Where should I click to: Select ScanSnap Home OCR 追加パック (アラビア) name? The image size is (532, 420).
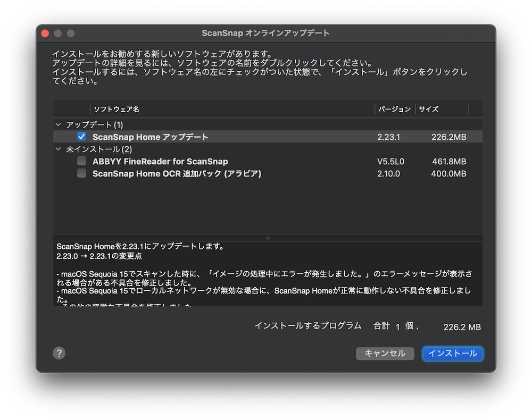click(x=177, y=173)
